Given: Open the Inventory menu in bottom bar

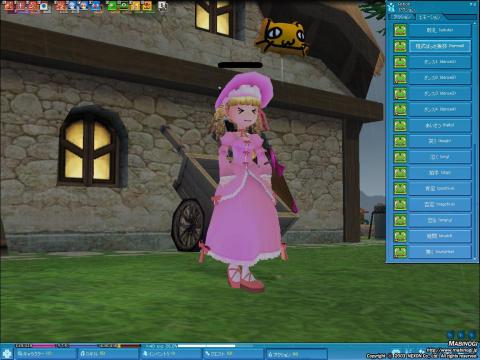Looking at the screenshot, I should pos(171,354).
